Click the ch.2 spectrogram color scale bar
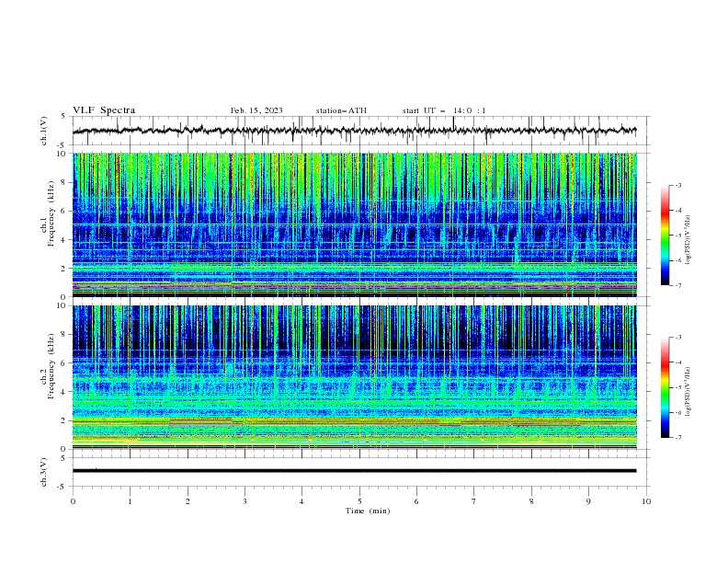The height and width of the screenshot is (563, 728). pos(665,387)
